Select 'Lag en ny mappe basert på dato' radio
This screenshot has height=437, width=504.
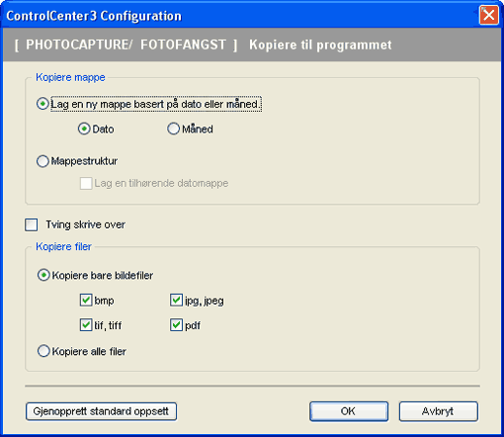click(x=42, y=104)
